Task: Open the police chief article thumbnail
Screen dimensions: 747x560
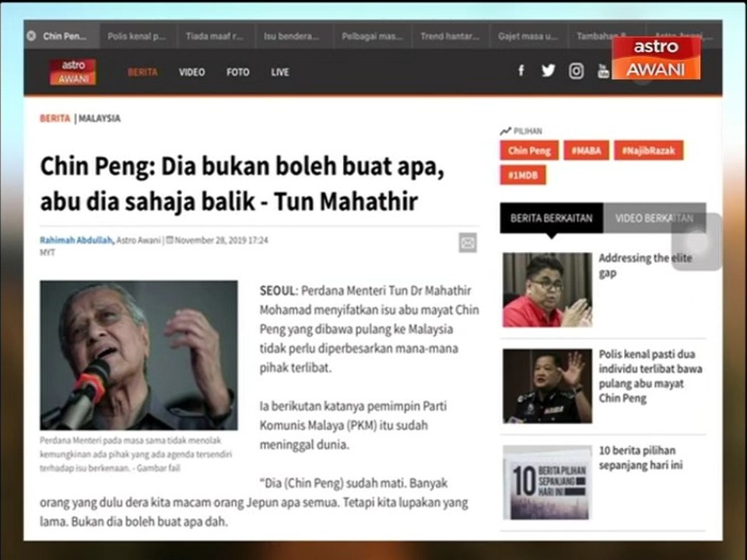Action: pos(547,387)
